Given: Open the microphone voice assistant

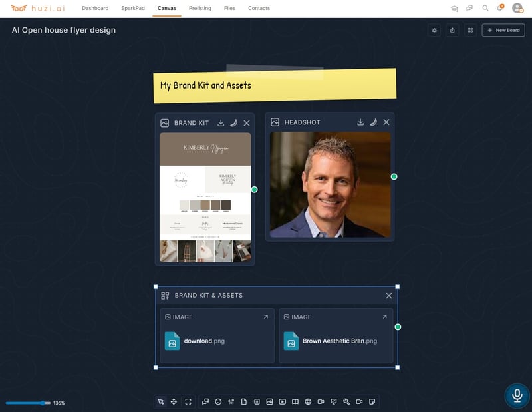Looking at the screenshot, I should point(517,395).
